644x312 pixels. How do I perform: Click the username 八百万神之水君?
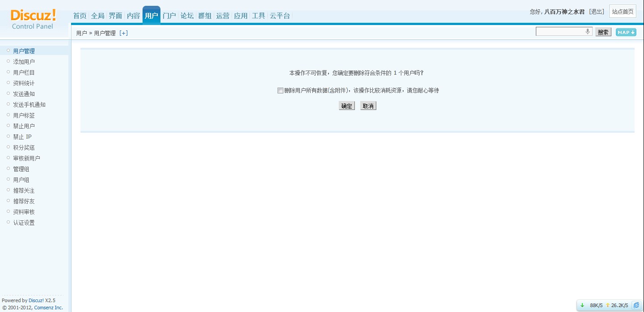[x=564, y=12]
